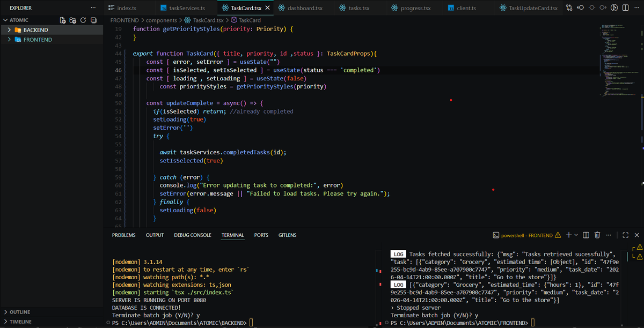Open the PORTS panel tab
Viewport: 644px width, 328px height.
(x=261, y=235)
